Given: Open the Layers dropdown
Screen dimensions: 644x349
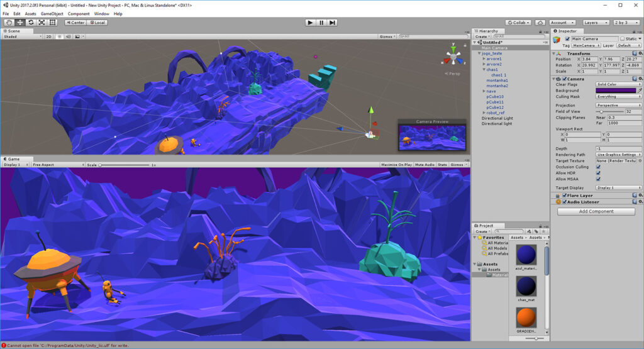Looking at the screenshot, I should pos(595,23).
